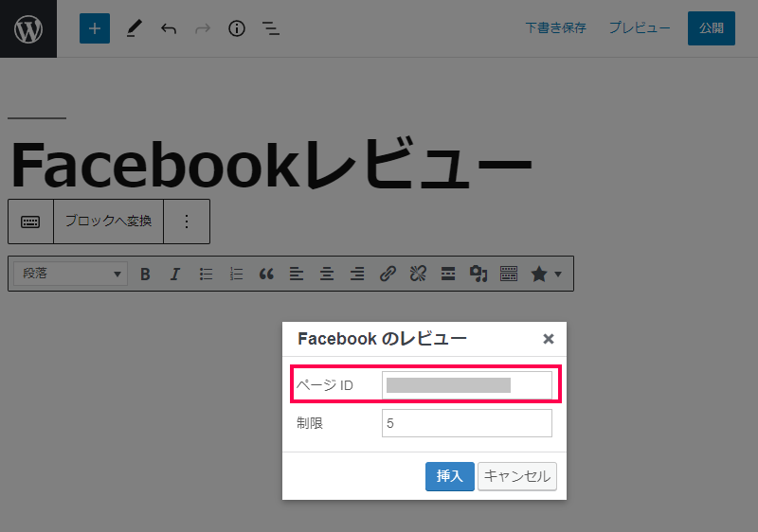Open block more options menu
This screenshot has width=758, height=532.
tap(187, 222)
